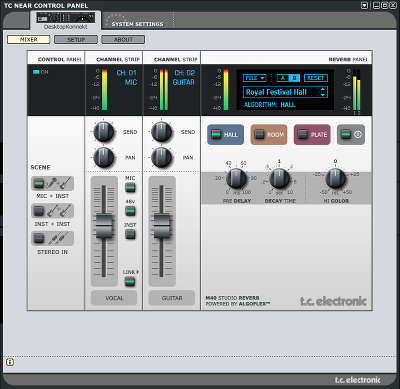The height and width of the screenshot is (389, 400).
Task: Open the reverb FILE dropdown menu
Action: click(255, 78)
